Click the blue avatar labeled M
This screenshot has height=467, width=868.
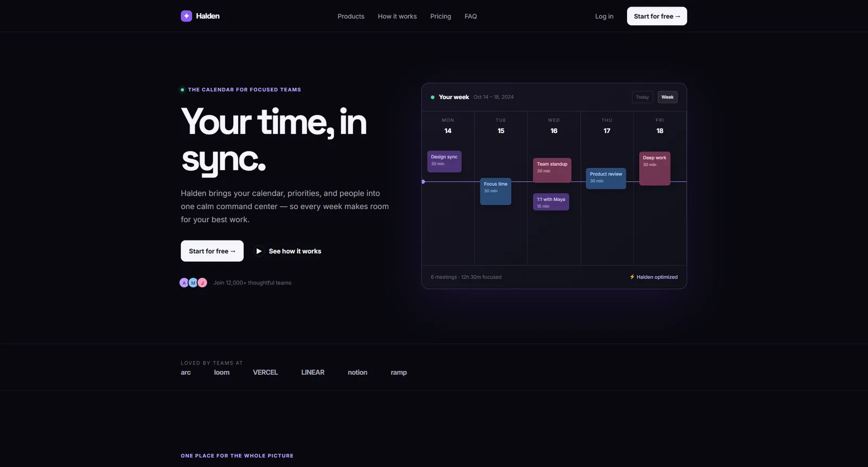tap(193, 283)
